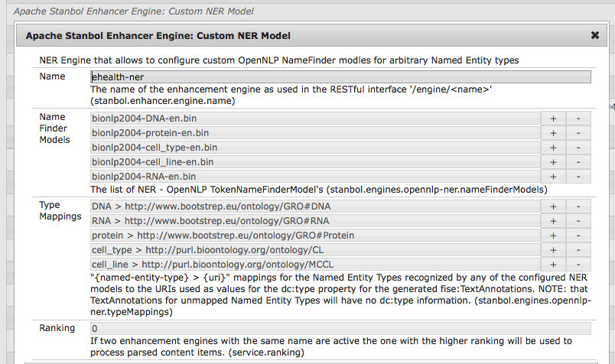Edit the bionlp2004-protein-en.bin model field
The height and width of the screenshot is (364, 615).
point(314,133)
